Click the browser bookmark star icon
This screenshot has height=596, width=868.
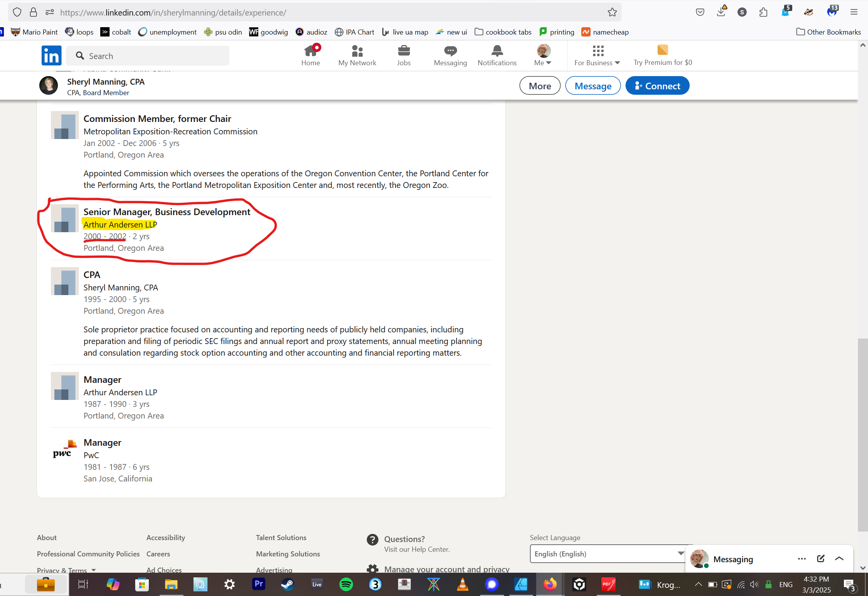612,12
